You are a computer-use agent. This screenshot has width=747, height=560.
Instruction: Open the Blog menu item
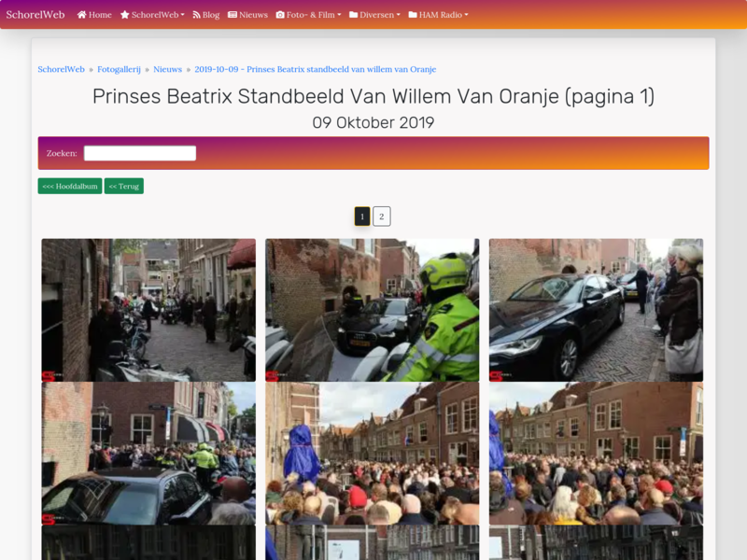point(206,15)
